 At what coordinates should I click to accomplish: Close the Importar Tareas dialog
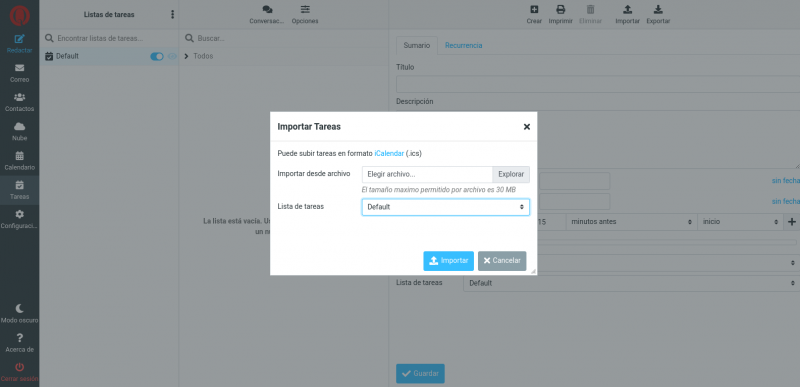pos(527,127)
